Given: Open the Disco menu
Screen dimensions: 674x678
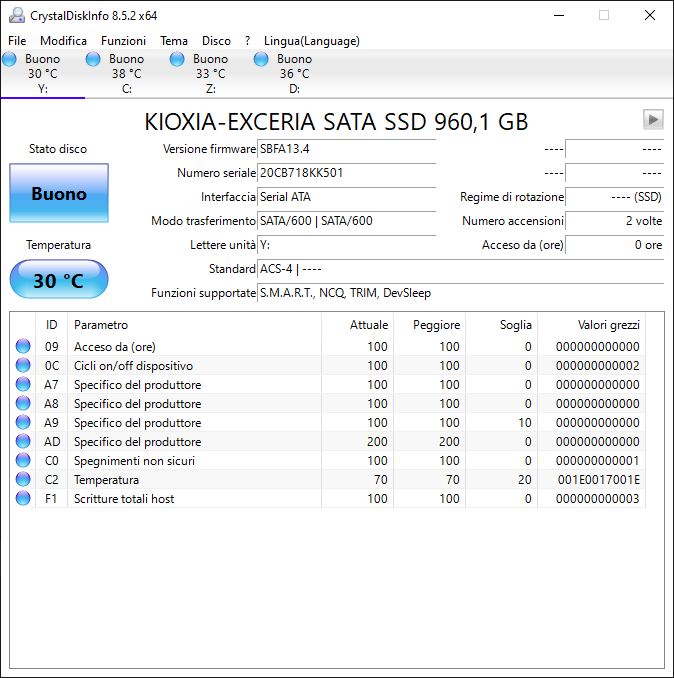Looking at the screenshot, I should tap(216, 41).
